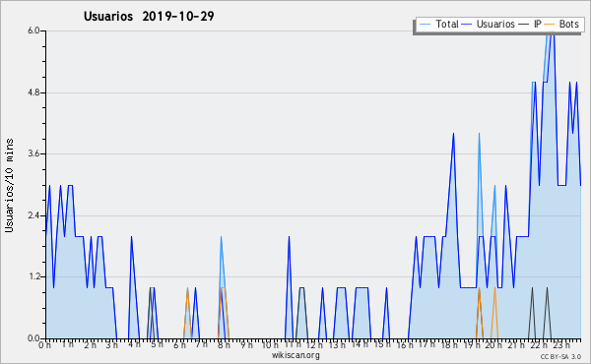This screenshot has width=591, height=364.
Task: Click the '0 h' x-axis label
Action: (x=44, y=345)
